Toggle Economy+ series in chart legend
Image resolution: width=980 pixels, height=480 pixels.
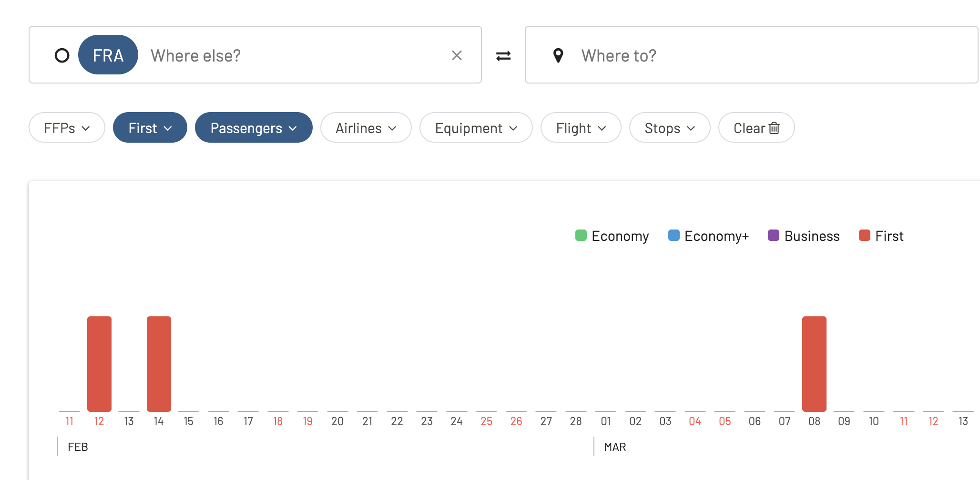click(x=708, y=236)
